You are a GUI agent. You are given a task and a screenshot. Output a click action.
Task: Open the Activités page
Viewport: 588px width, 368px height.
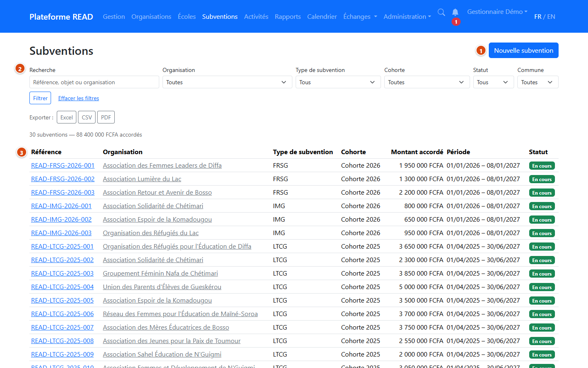[x=256, y=16]
